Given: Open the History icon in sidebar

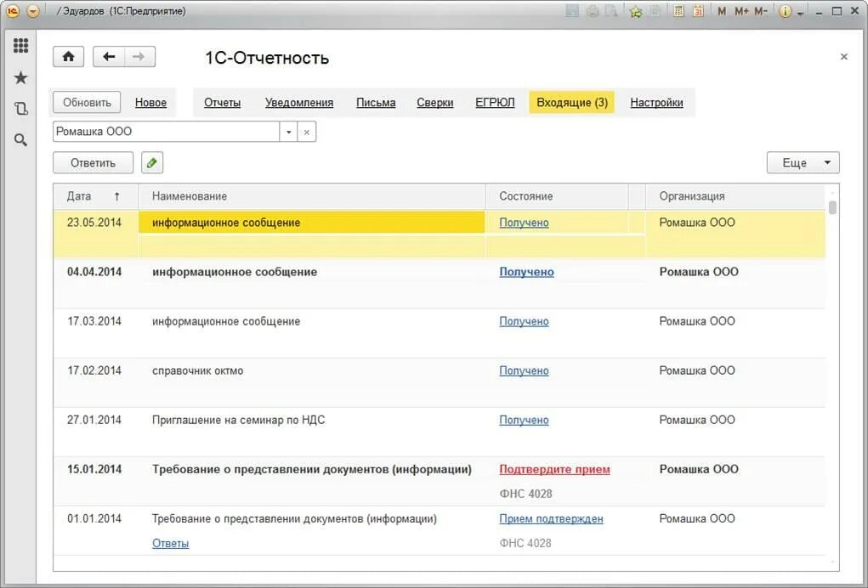Looking at the screenshot, I should (x=20, y=109).
